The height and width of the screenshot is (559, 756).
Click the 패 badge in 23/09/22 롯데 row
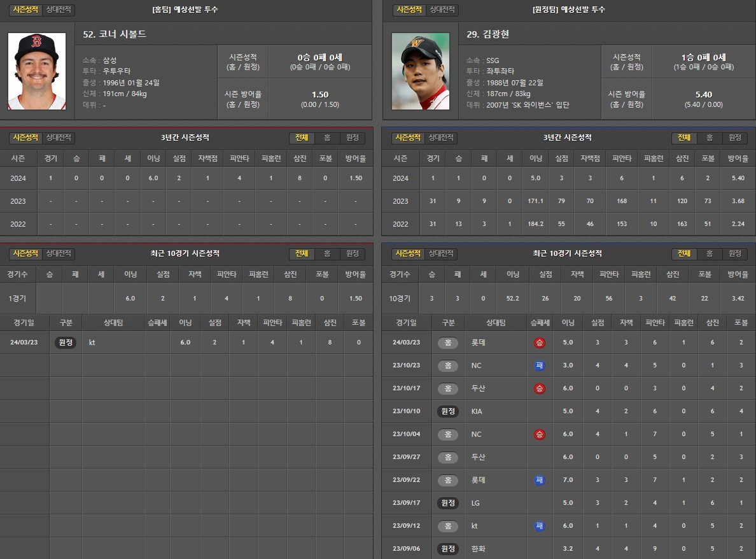coord(539,480)
